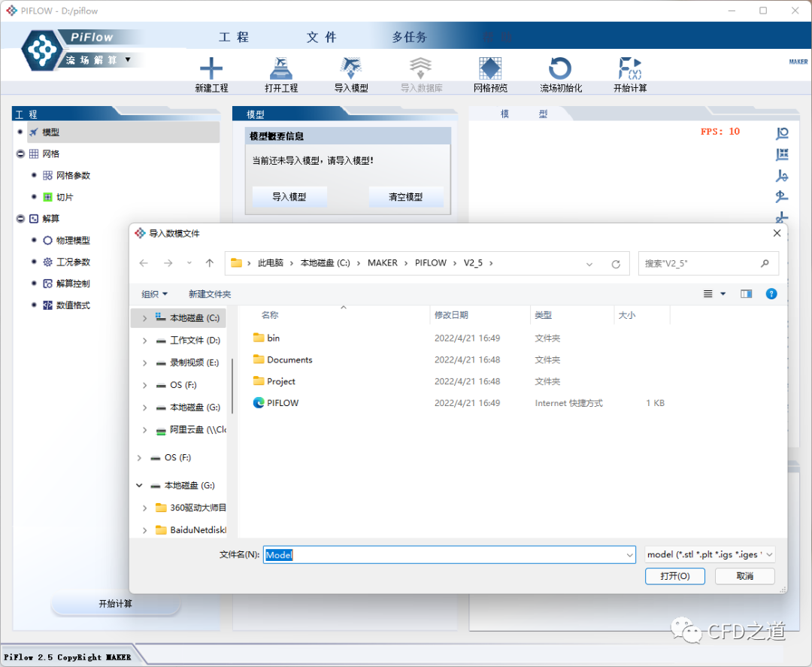Click the 新建工程 plus icon
Image resolution: width=812 pixels, height=667 pixels.
click(211, 69)
